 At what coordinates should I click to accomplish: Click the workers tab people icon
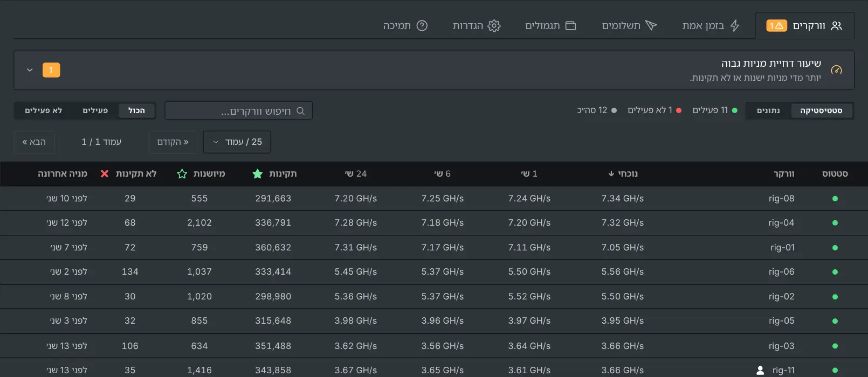coord(836,26)
